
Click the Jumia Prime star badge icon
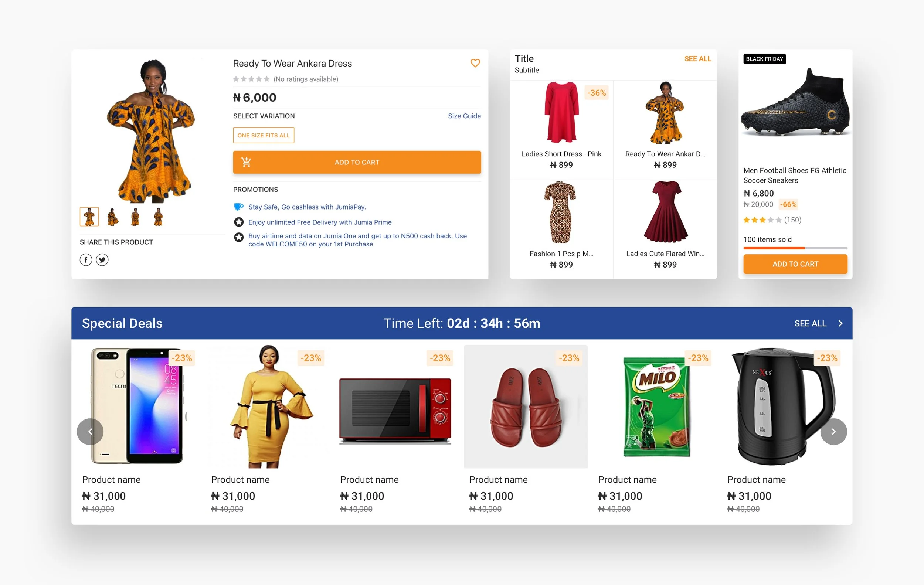[x=239, y=222]
